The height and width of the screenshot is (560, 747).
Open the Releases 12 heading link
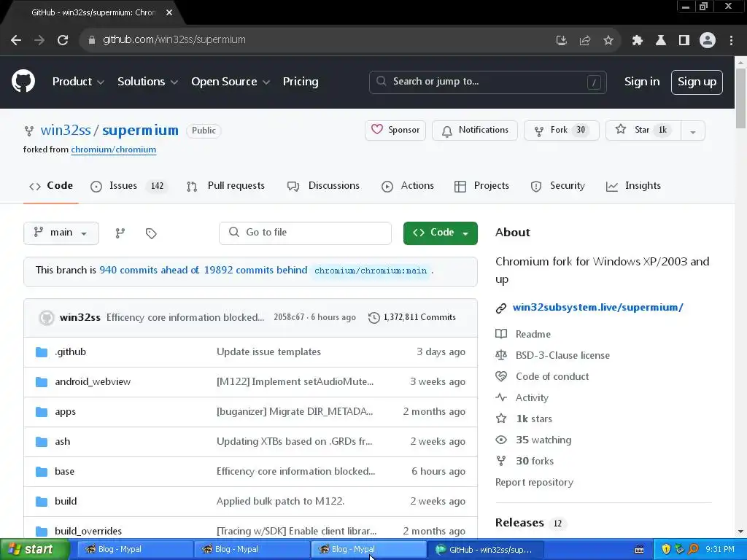531,523
